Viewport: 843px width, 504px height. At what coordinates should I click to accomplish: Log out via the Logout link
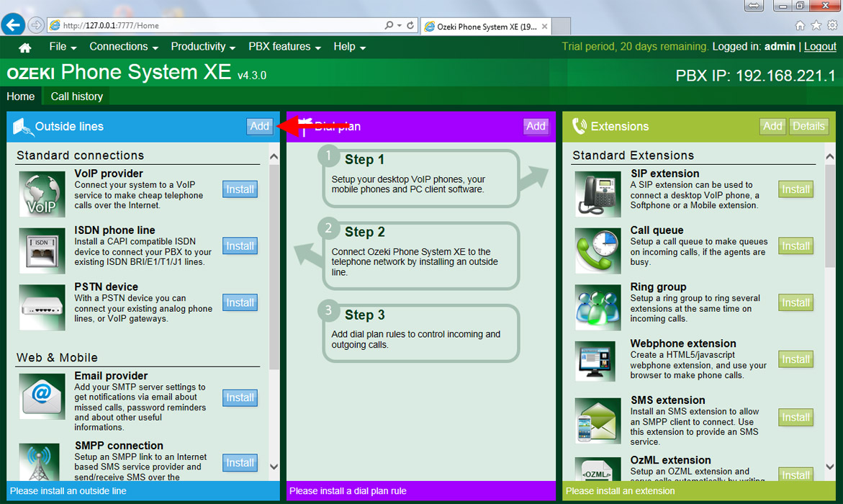820,46
